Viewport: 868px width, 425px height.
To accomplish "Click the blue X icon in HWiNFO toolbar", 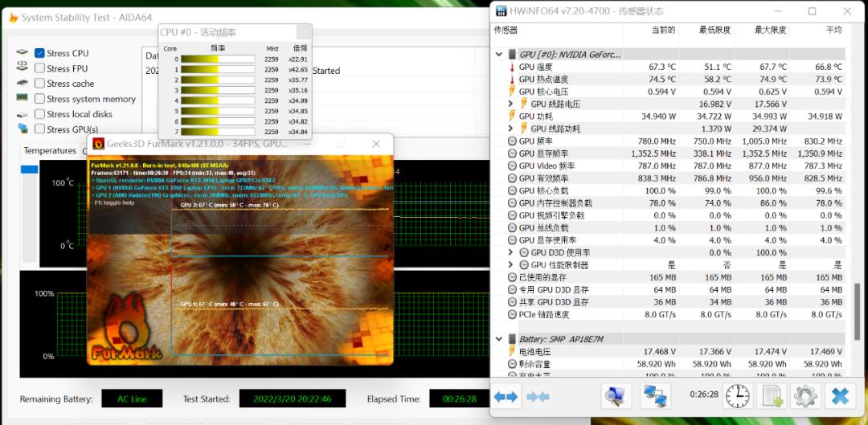I will [x=840, y=396].
